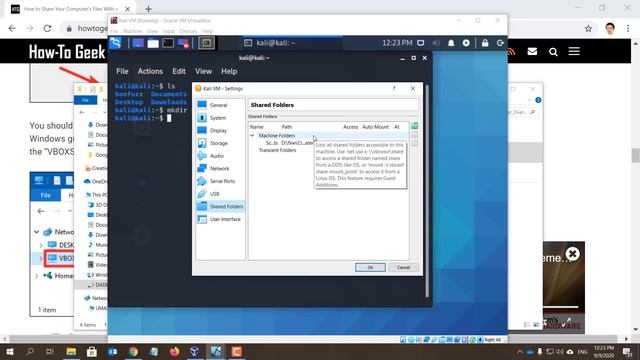Bookmark this page with the star icon
Image resolution: width=640 pixels, height=360 pixels.
click(588, 28)
